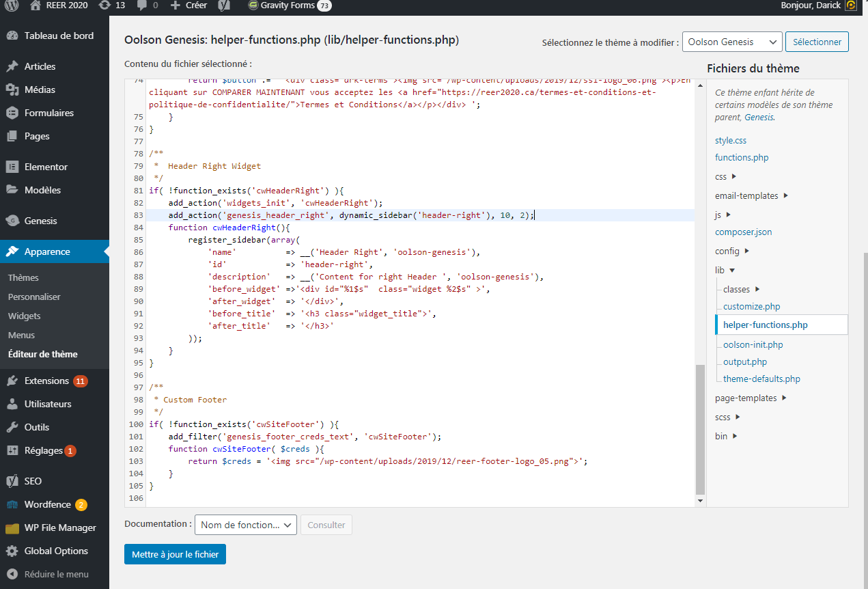Open the helper-functions.php file
The height and width of the screenshot is (589, 868).
(766, 325)
